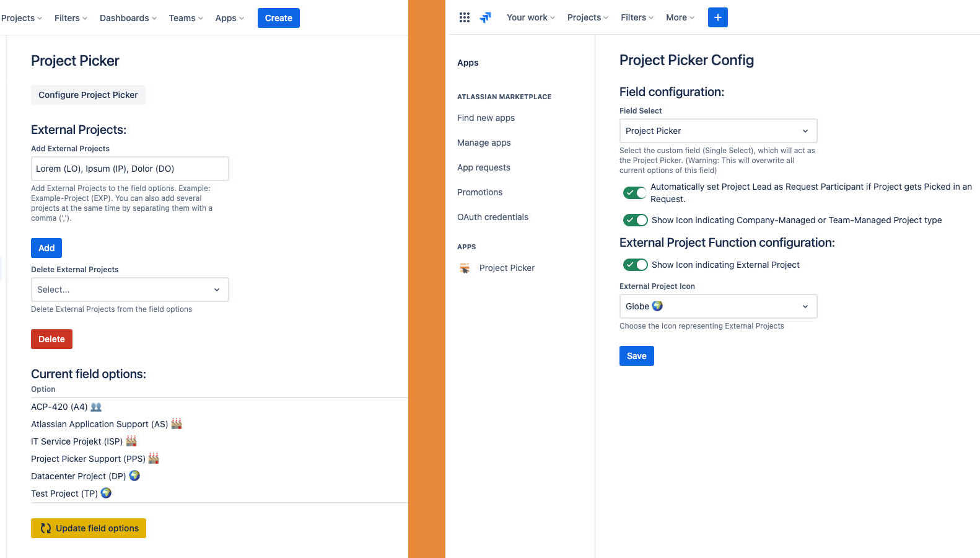Toggle automatic Project Lead as Request Participant
This screenshot has width=980, height=558.
coord(635,193)
